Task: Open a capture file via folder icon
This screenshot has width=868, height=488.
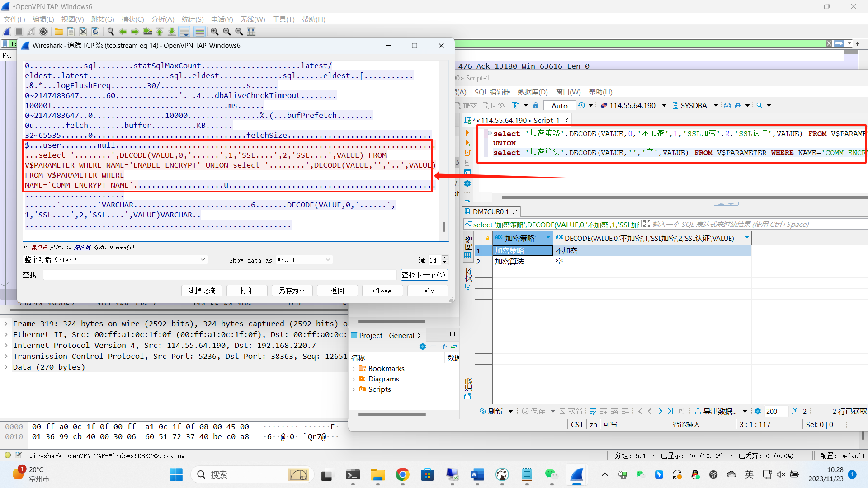Action: coord(59,32)
